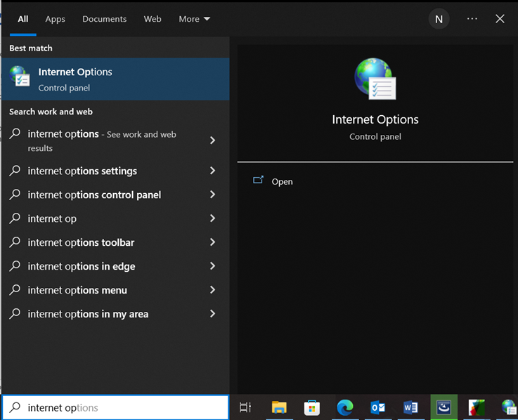
Task: Expand 'internet options in my area' arrow
Action: click(212, 314)
